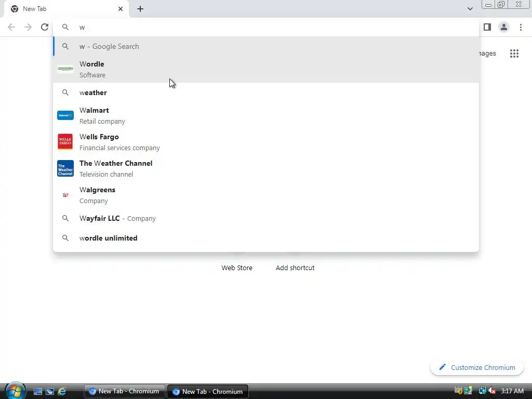Select the New Tab browser tab
The width and height of the screenshot is (532, 399).
point(66,9)
